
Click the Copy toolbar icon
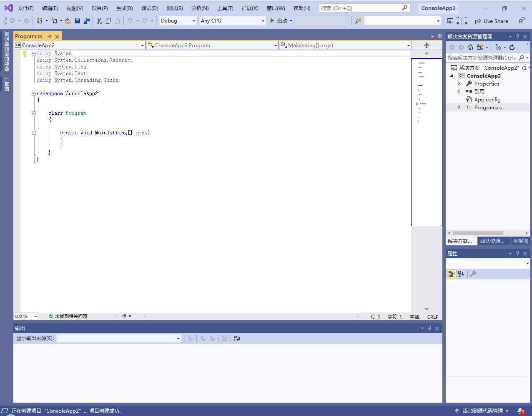pyautogui.click(x=108, y=21)
